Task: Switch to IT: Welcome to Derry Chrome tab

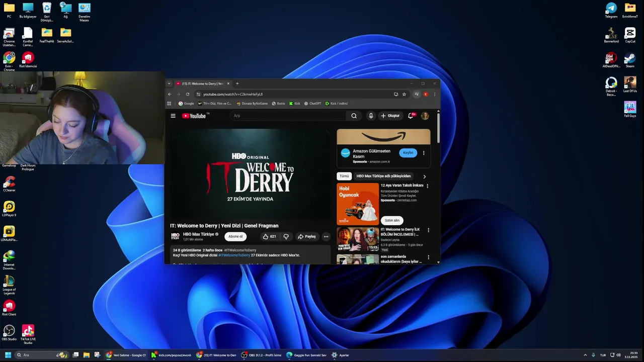Action: [x=203, y=83]
